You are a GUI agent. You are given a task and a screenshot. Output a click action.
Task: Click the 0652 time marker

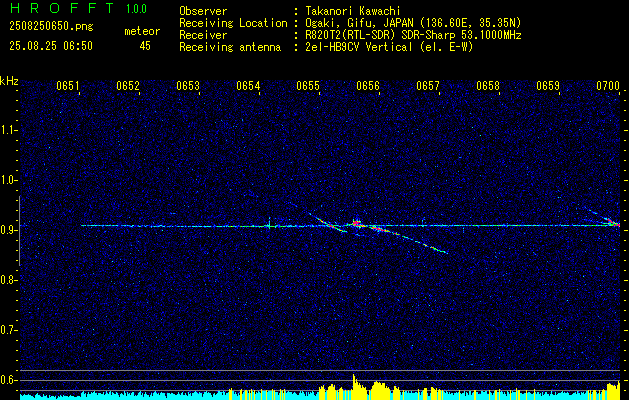(x=127, y=85)
